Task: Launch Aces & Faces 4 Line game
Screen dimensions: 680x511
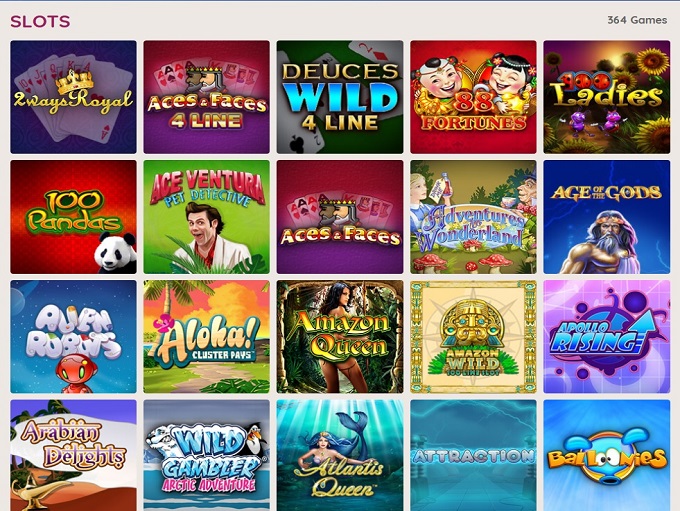Action: [206, 97]
